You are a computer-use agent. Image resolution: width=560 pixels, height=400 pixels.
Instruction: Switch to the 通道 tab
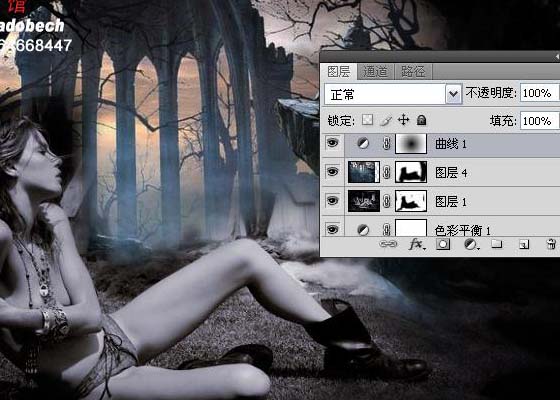point(375,72)
